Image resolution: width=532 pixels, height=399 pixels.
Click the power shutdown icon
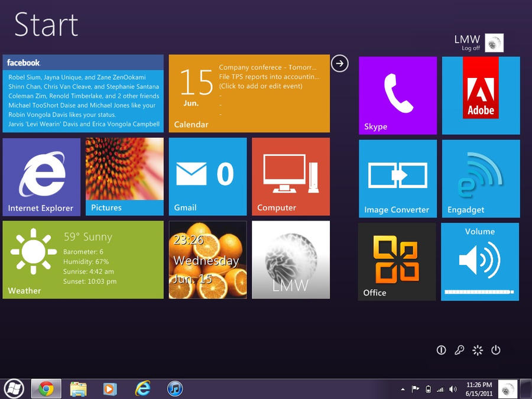(496, 350)
